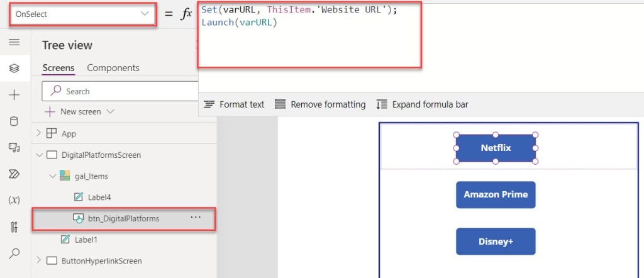This screenshot has height=278, width=644.
Task: Click Format text label
Action: pyautogui.click(x=242, y=104)
